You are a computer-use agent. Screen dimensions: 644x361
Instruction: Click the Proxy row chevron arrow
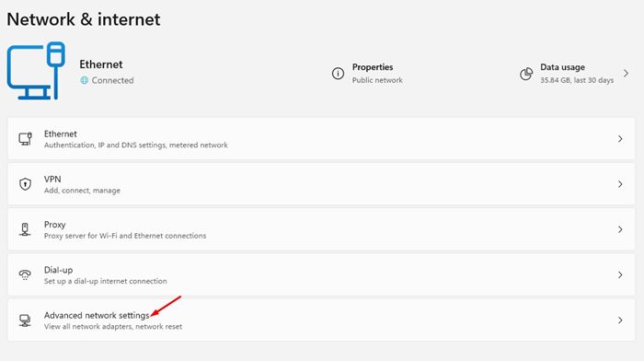click(x=620, y=229)
